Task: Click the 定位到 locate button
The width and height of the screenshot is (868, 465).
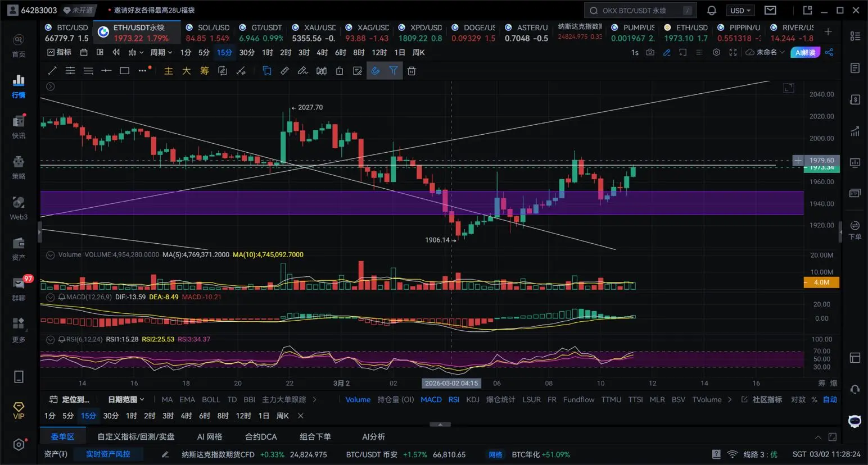Action: [69, 399]
